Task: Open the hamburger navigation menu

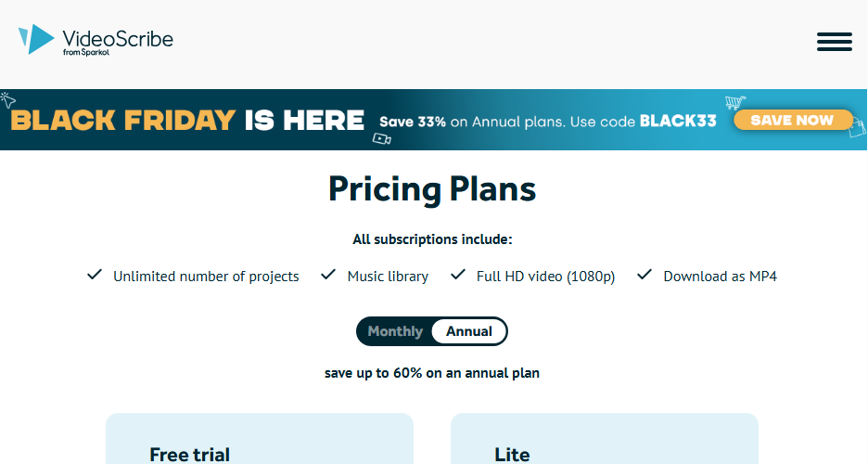Action: coord(834,42)
